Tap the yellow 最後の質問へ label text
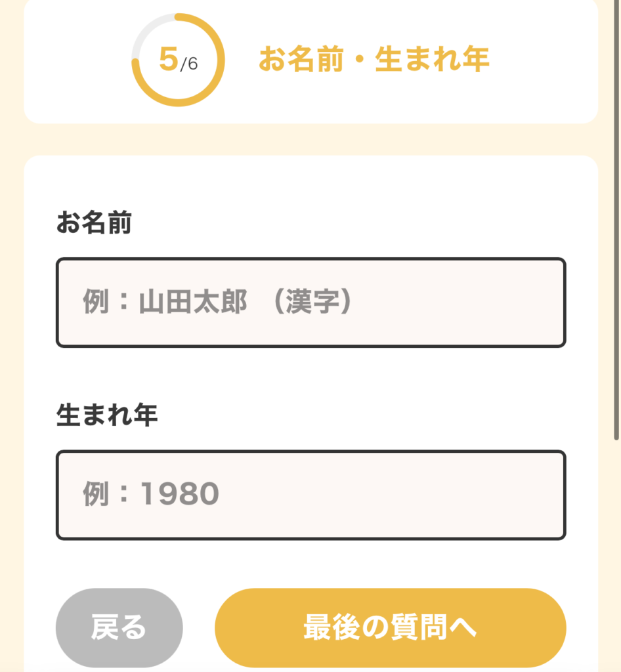Screen dimensions: 621x672 click(x=390, y=628)
